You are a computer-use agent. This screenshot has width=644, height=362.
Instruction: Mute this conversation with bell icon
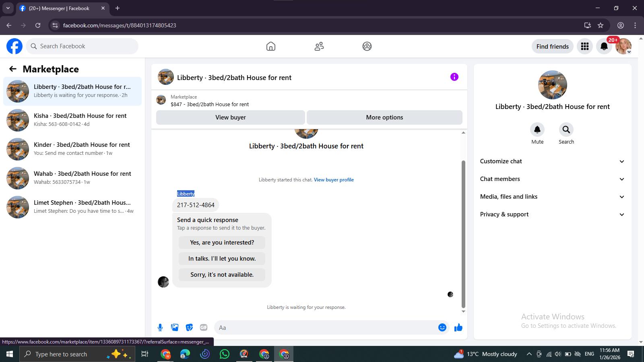[537, 130]
